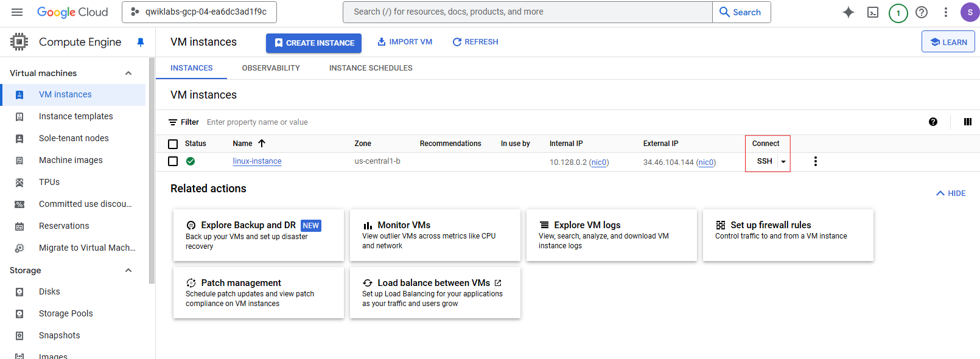The image size is (980, 359).
Task: Open table help question mark icon
Action: tap(933, 122)
